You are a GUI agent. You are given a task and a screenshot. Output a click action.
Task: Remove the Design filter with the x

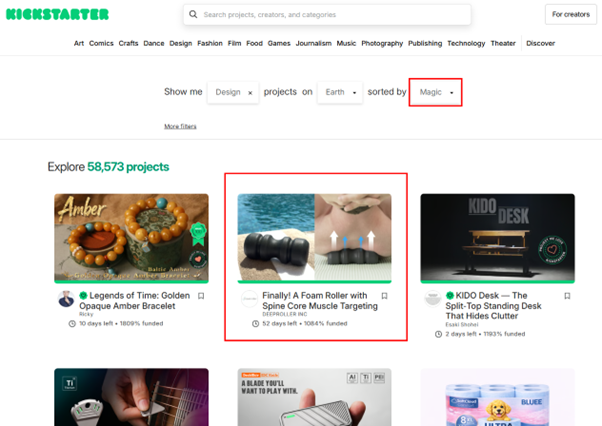pyautogui.click(x=250, y=92)
